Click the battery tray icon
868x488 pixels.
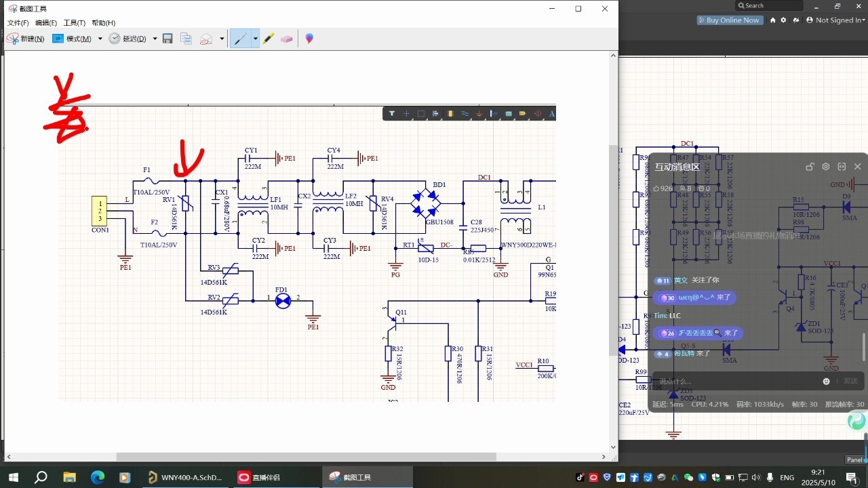(730, 477)
